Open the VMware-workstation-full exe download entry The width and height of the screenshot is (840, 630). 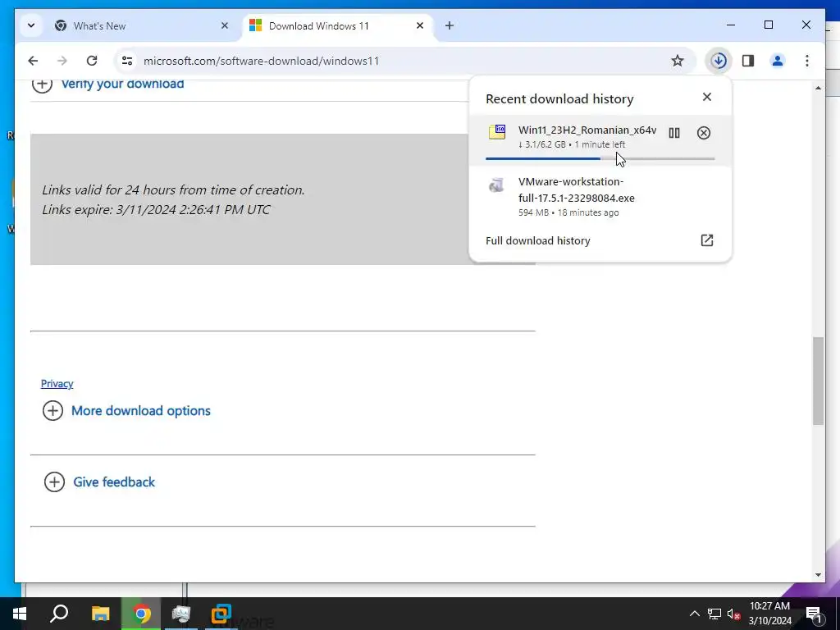[x=600, y=197]
